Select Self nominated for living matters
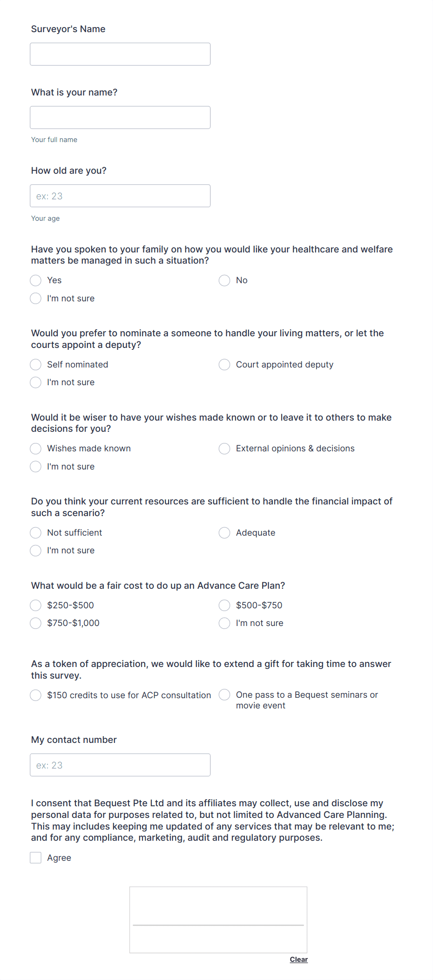 35,364
